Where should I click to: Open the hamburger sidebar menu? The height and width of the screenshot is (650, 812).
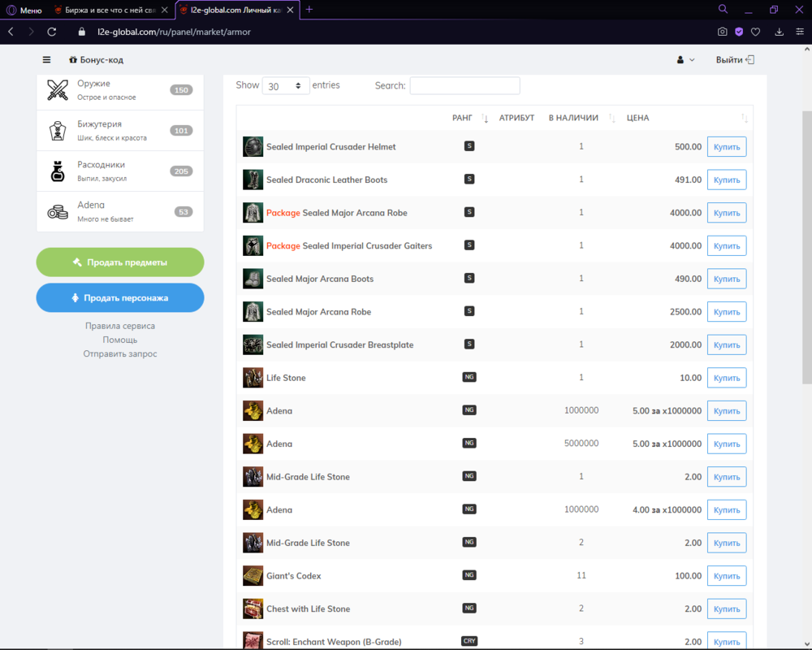click(x=46, y=59)
